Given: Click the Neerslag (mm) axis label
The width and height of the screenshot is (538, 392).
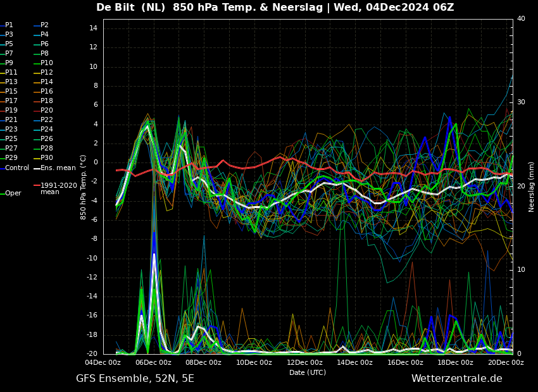Looking at the screenshot, I should click(532, 187).
